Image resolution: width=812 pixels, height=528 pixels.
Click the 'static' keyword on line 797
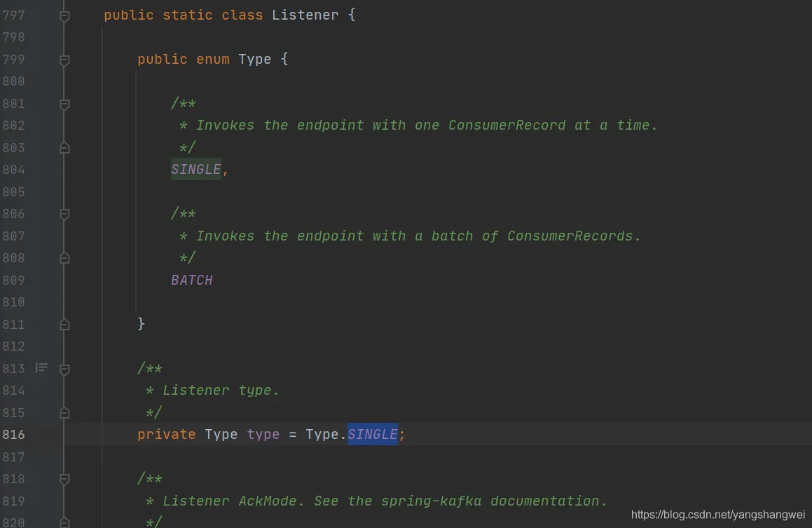coord(188,15)
